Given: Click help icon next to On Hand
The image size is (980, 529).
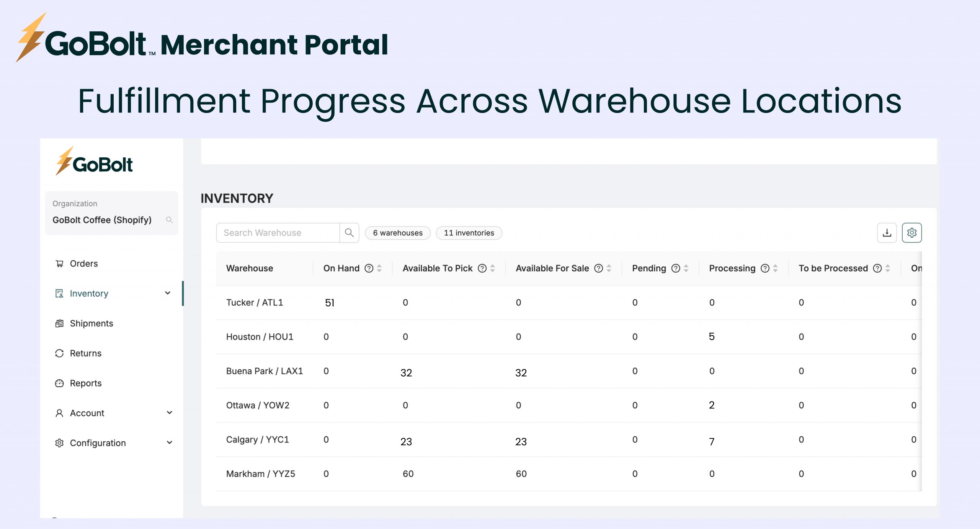Looking at the screenshot, I should tap(369, 268).
